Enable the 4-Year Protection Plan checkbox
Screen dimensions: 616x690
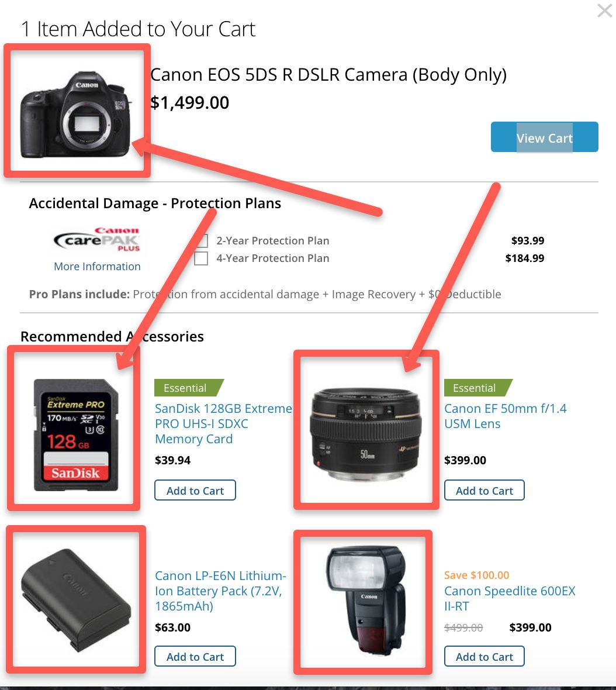click(202, 258)
